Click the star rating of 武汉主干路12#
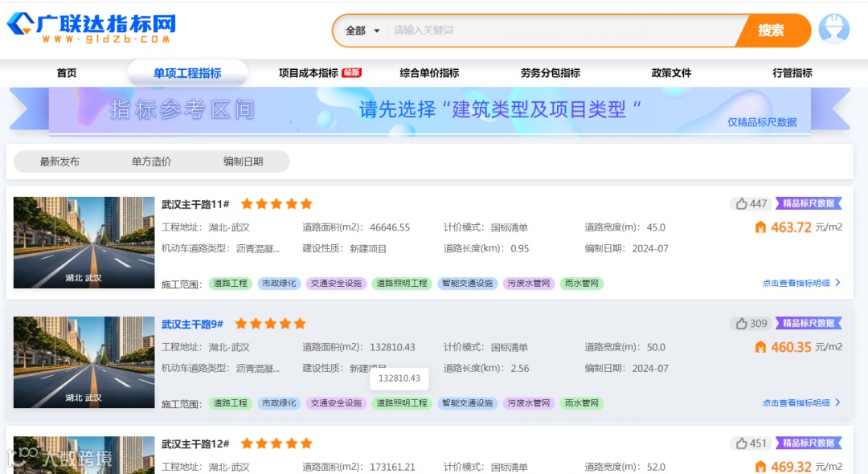 point(276,443)
